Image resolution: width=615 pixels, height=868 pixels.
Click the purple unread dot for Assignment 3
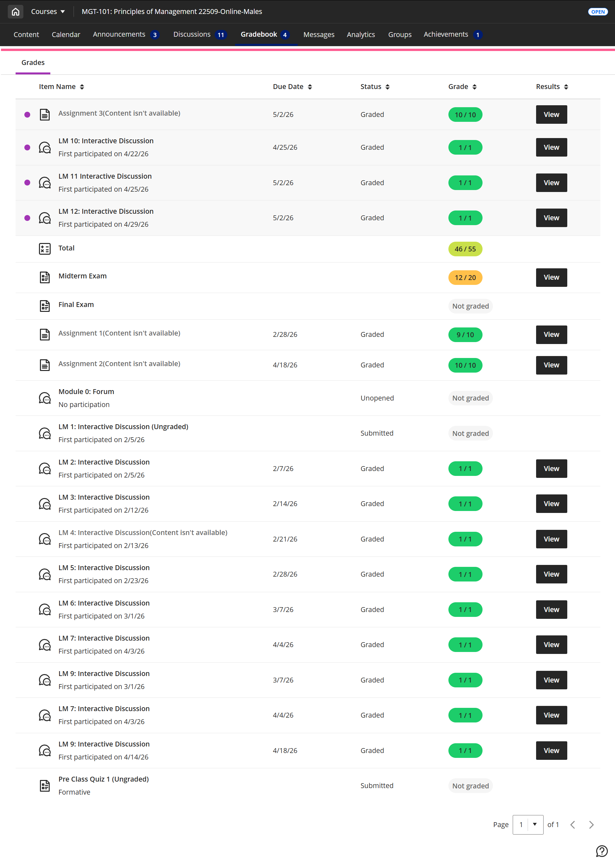(x=27, y=114)
